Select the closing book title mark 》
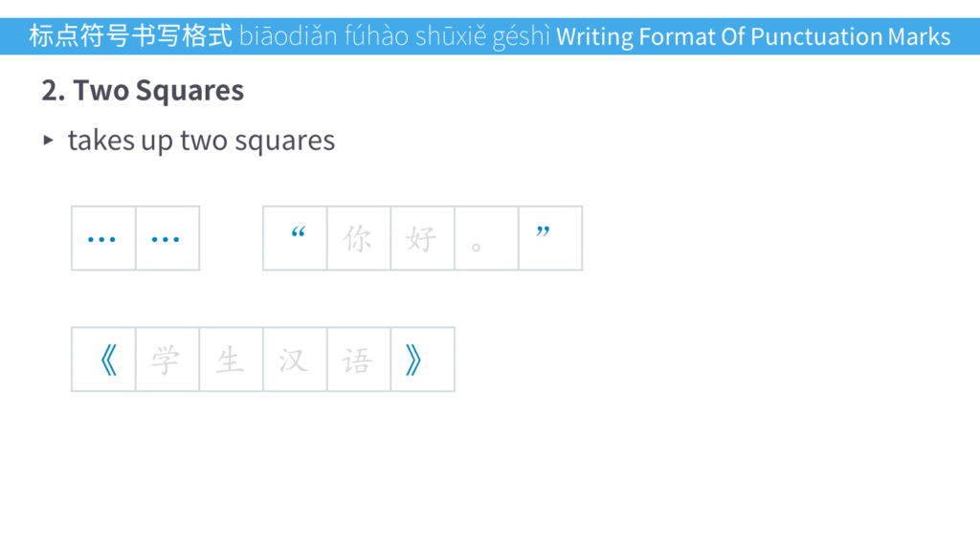 click(x=422, y=360)
